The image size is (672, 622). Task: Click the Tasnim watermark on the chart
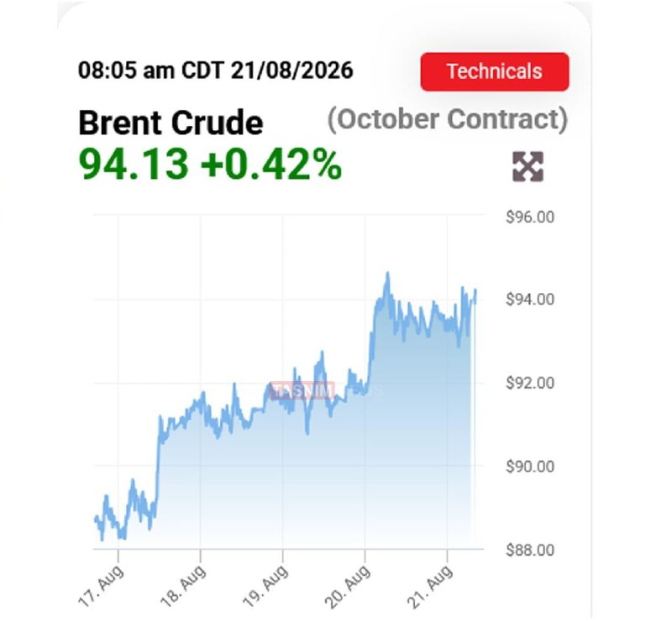tap(302, 390)
